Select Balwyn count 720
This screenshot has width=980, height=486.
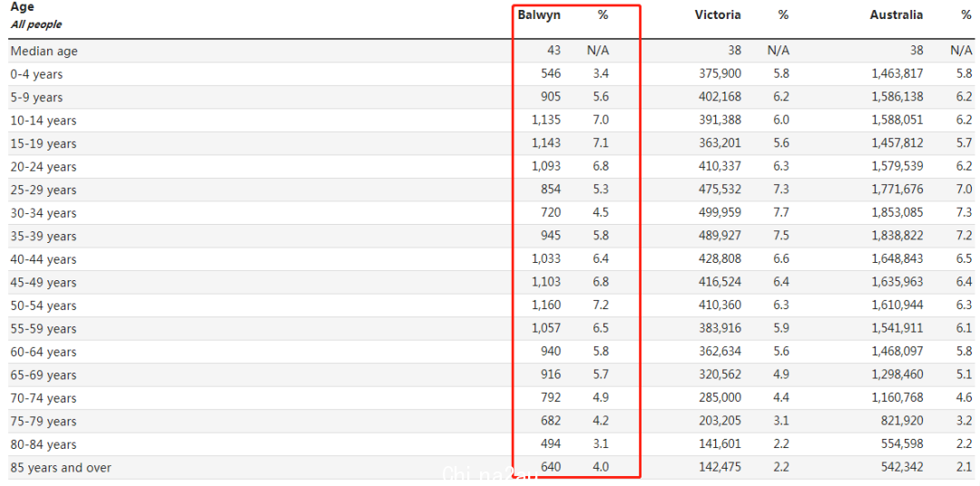pyautogui.click(x=552, y=213)
